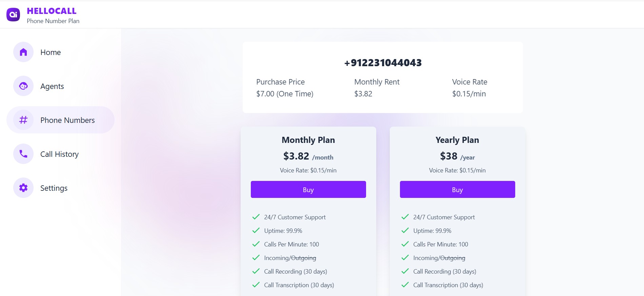Click the Voice Rate $0.15/min label

tap(469, 94)
